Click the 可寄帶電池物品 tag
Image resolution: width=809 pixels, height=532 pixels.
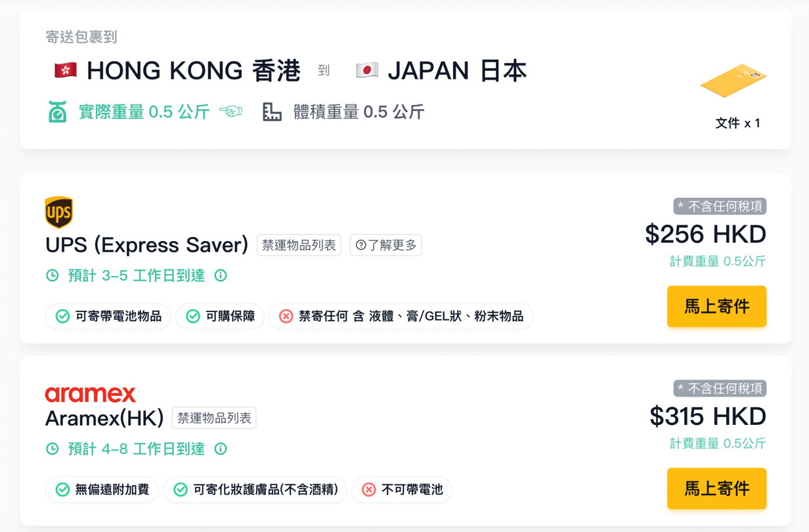(x=108, y=317)
